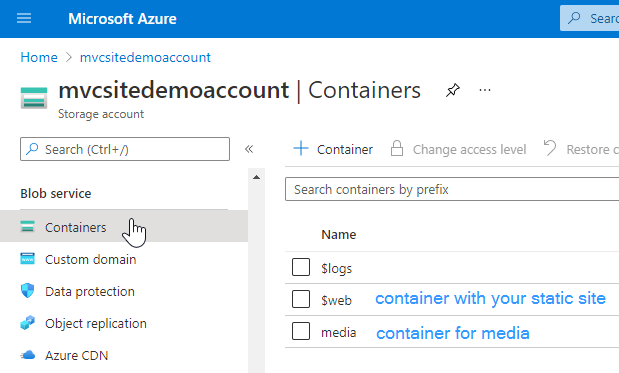Open the media container
Screen dimensions: 619x373
pos(338,332)
